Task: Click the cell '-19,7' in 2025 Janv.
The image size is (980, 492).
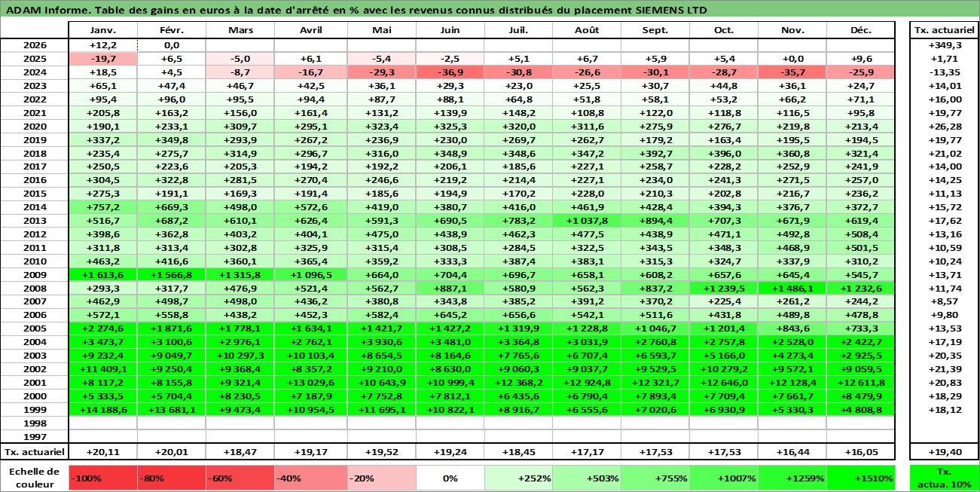Action: [102, 59]
